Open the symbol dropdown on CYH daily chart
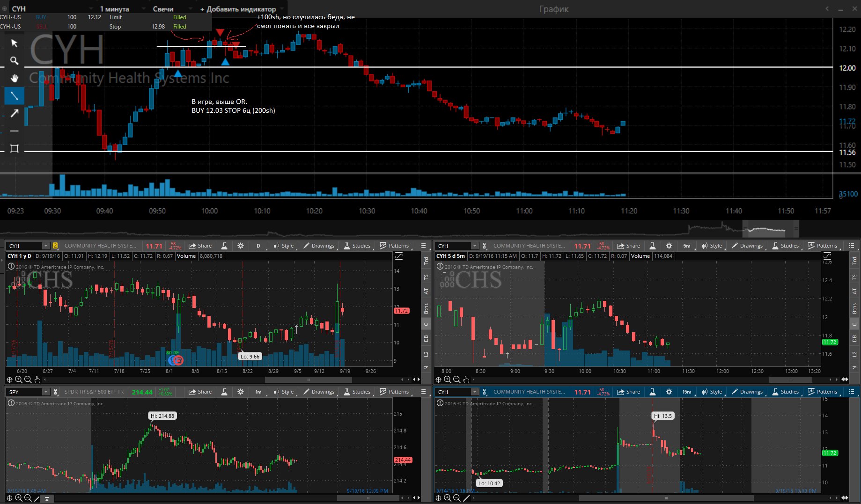 (45, 246)
